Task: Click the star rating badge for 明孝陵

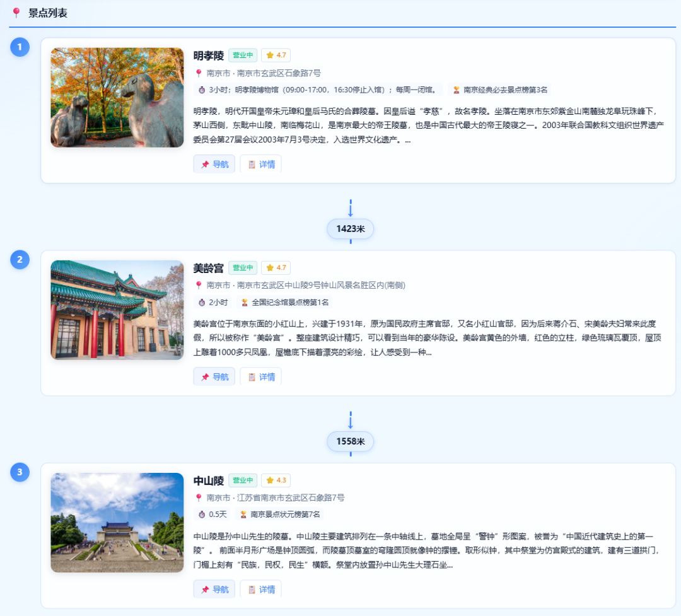Action: click(x=276, y=55)
